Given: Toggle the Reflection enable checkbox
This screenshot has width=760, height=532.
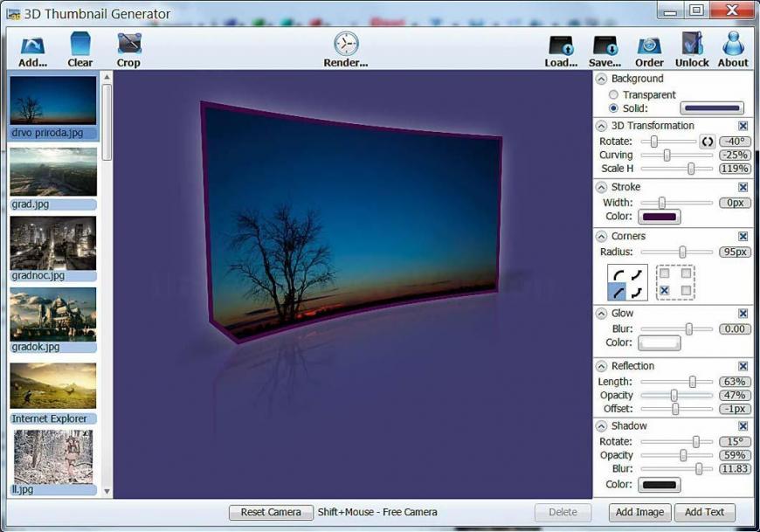Looking at the screenshot, I should 743,366.
